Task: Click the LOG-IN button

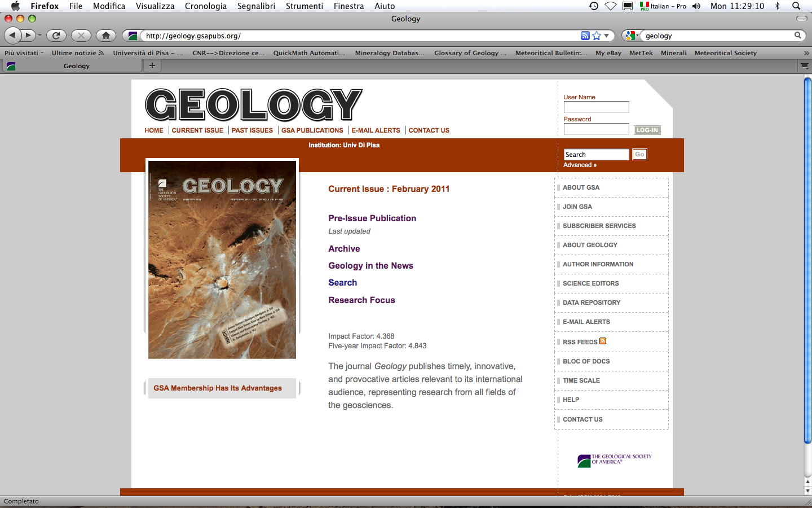Action: [x=647, y=130]
